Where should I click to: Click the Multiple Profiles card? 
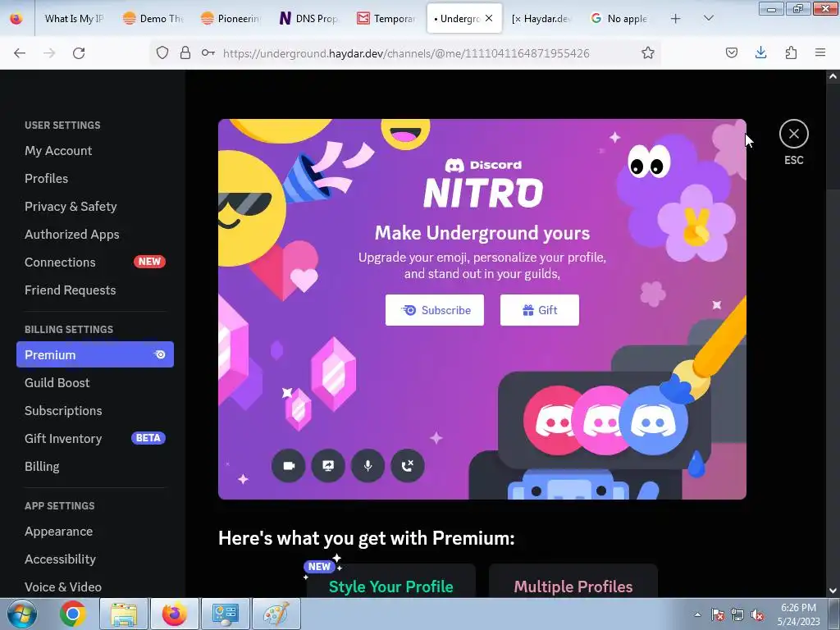point(573,581)
